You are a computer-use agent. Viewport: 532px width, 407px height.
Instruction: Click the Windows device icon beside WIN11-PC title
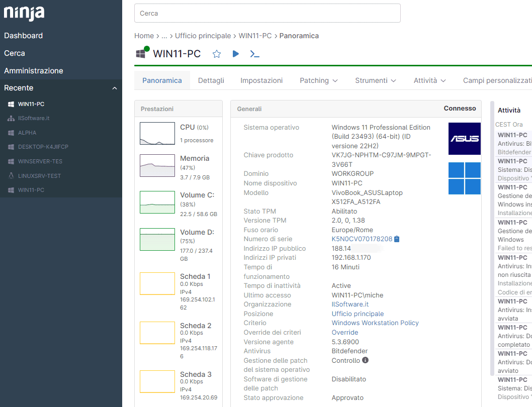coord(141,54)
